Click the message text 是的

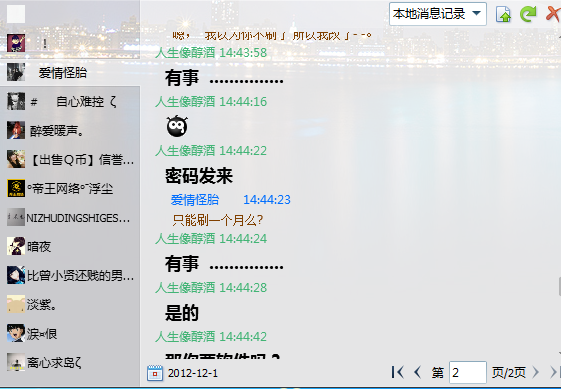[x=182, y=313]
